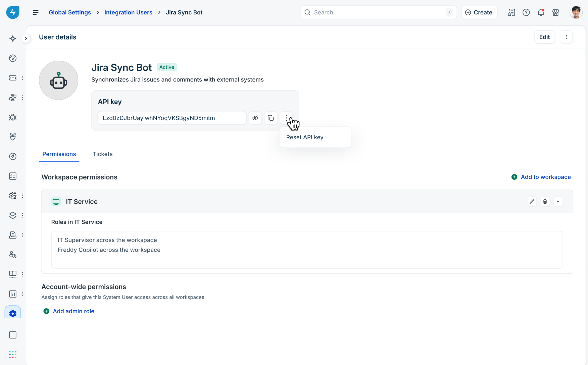Open the marketplace store icon in header
This screenshot has width=588, height=365.
click(556, 12)
